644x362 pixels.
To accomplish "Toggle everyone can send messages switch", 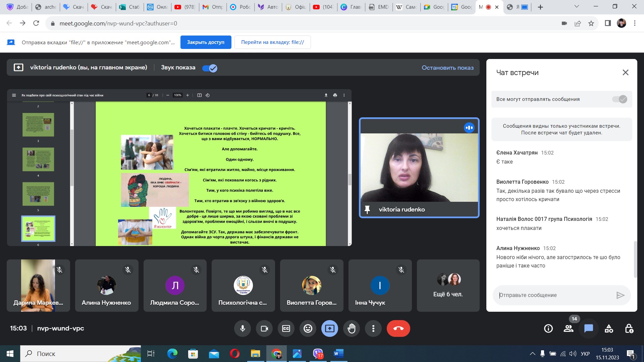I will click(x=620, y=99).
